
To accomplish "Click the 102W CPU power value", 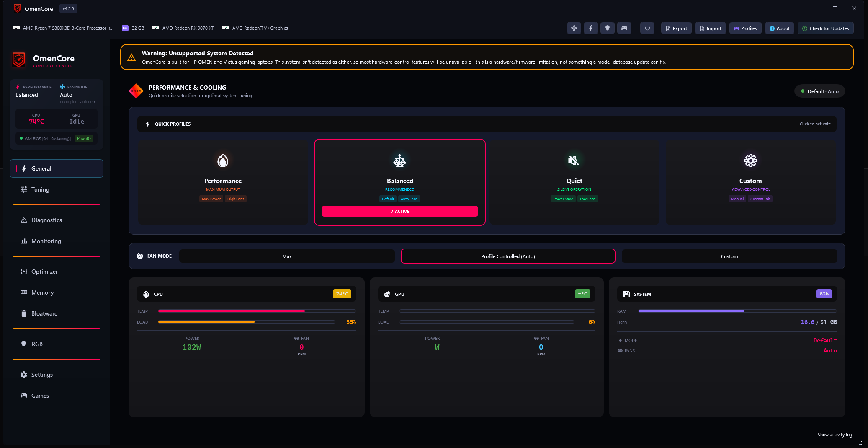I will pos(192,347).
